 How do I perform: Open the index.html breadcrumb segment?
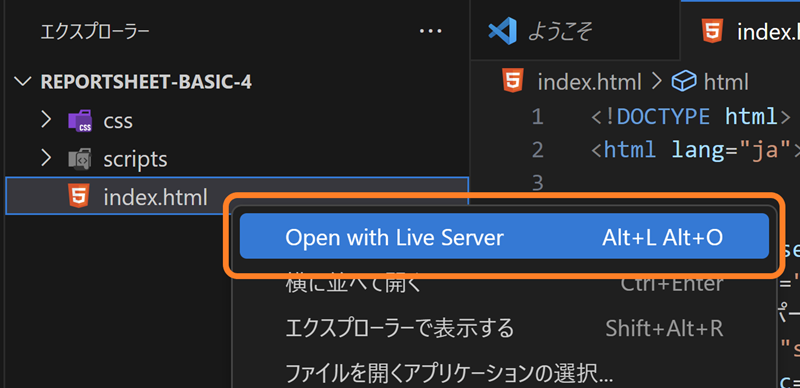coord(589,82)
